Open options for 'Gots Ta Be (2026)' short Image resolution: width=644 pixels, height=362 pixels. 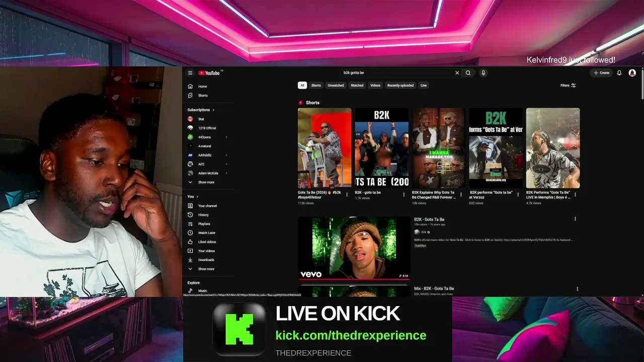point(347,195)
